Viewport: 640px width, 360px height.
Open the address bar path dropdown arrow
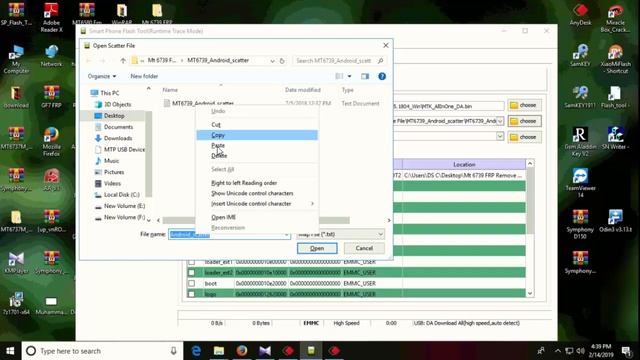coord(272,61)
